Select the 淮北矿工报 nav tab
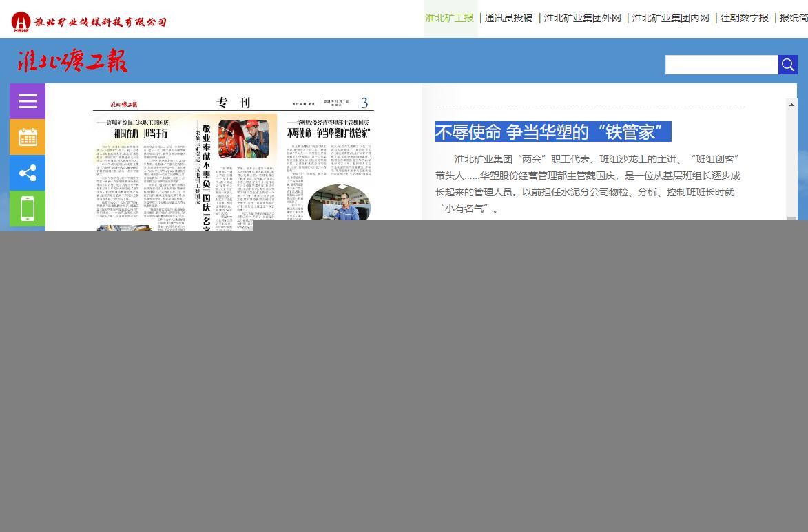Image resolution: width=808 pixels, height=532 pixels. (x=449, y=18)
